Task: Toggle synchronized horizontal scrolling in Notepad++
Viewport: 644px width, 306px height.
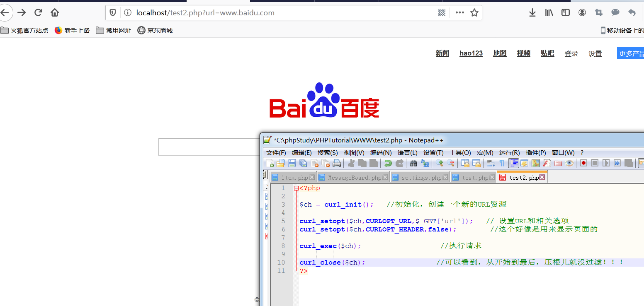Action: pos(476,163)
